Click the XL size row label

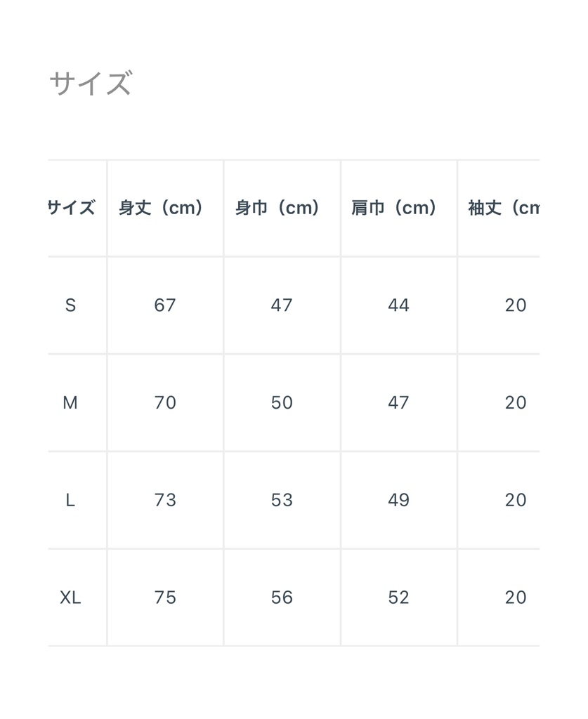70,598
